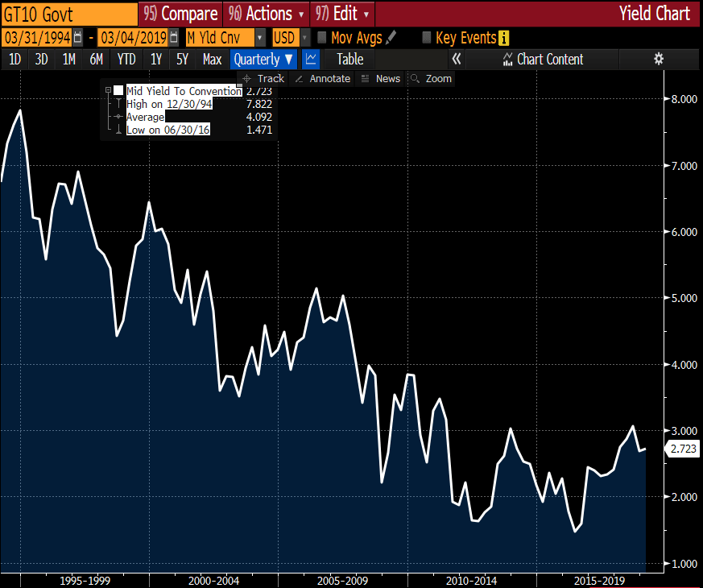Viewport: 703px width, 588px height.
Task: Select the 5Y time range button
Action: [x=182, y=59]
